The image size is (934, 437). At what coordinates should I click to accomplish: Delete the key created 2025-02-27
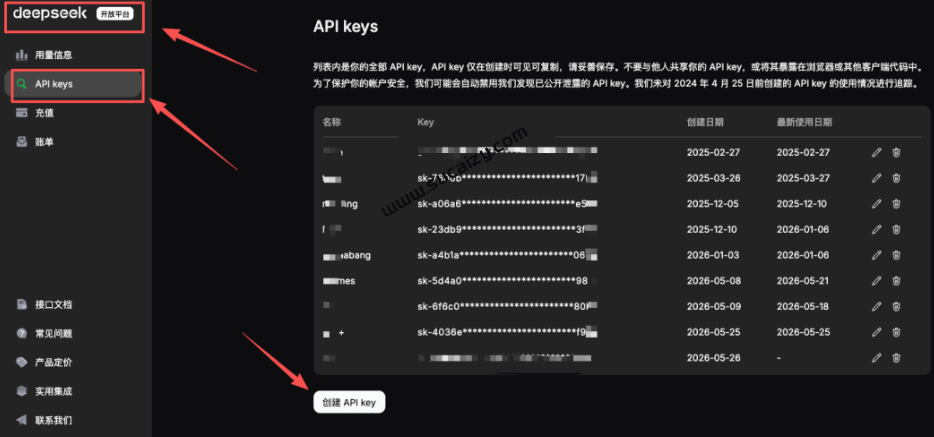(896, 152)
